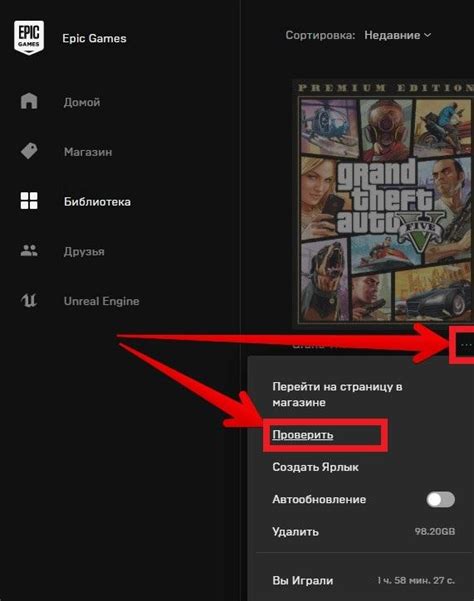
Task: Open the Друзья section
Action: (x=84, y=251)
